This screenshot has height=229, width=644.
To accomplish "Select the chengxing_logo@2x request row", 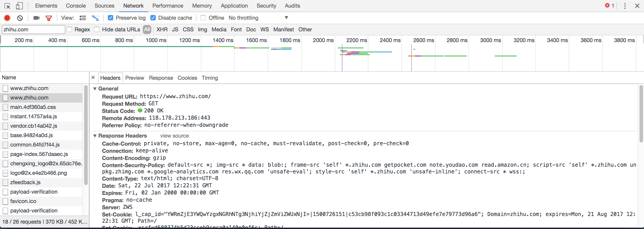I will click(x=41, y=164).
